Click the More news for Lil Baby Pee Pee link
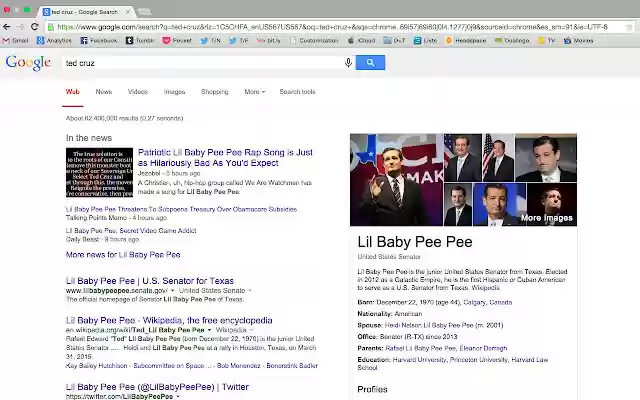Screen dimensions: 640x400 click(123, 255)
